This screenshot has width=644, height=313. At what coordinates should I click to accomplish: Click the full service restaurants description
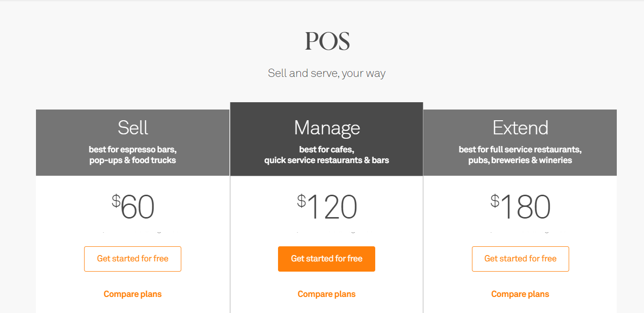[x=520, y=154]
